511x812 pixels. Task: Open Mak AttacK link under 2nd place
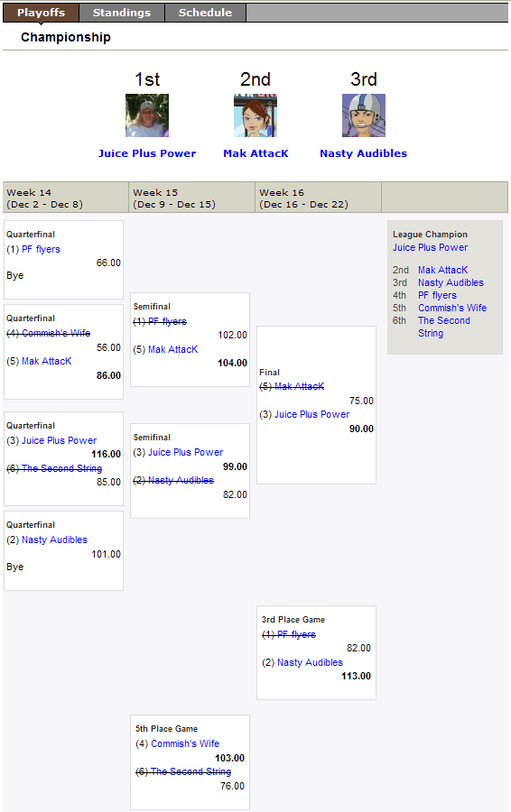255,153
